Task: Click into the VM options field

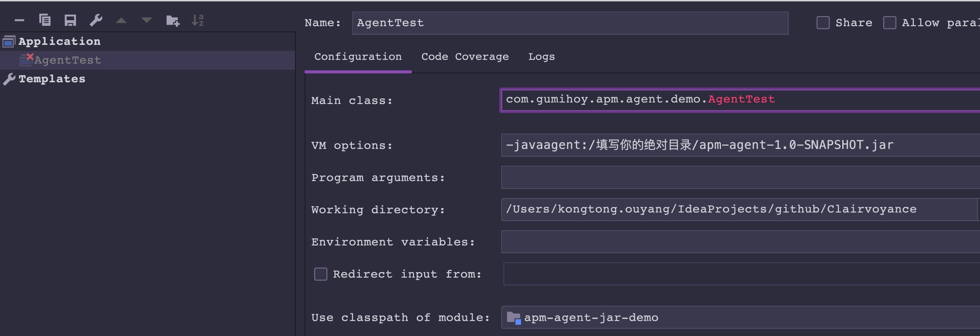Action: (740, 145)
